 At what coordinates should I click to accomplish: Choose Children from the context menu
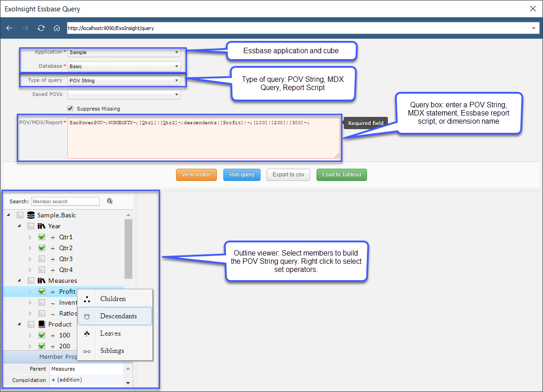[115, 299]
